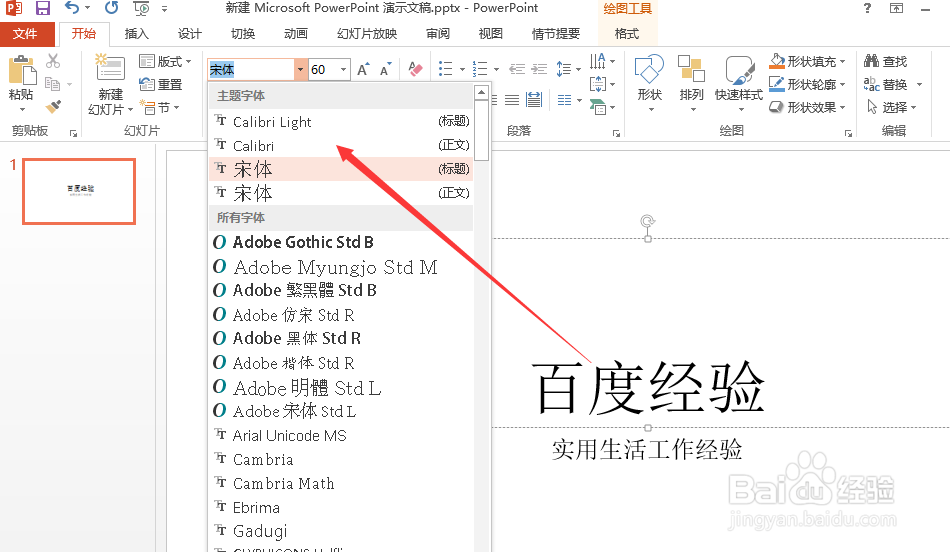Open Quick Styles gallery
This screenshot has width=950, height=552.
(x=739, y=83)
